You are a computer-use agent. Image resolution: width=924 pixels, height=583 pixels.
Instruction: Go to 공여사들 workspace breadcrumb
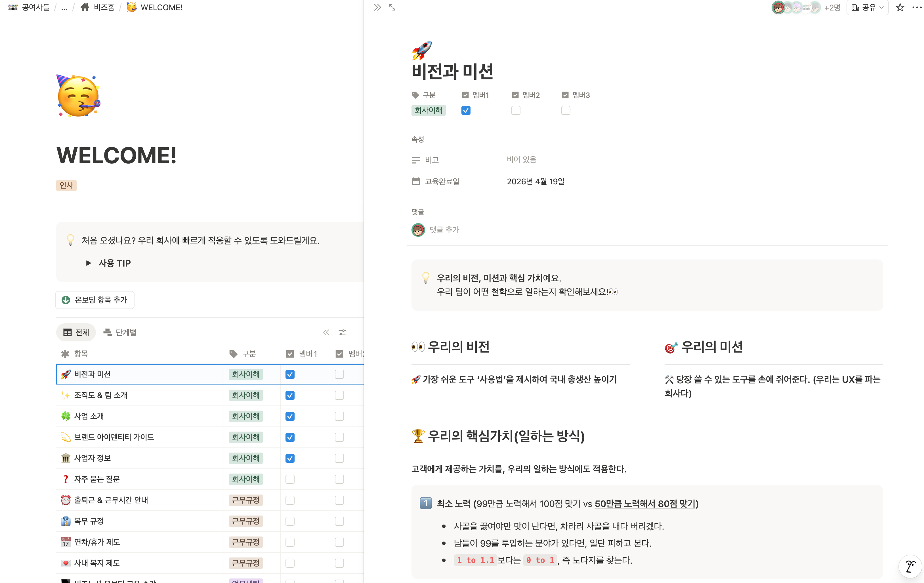[x=29, y=7]
